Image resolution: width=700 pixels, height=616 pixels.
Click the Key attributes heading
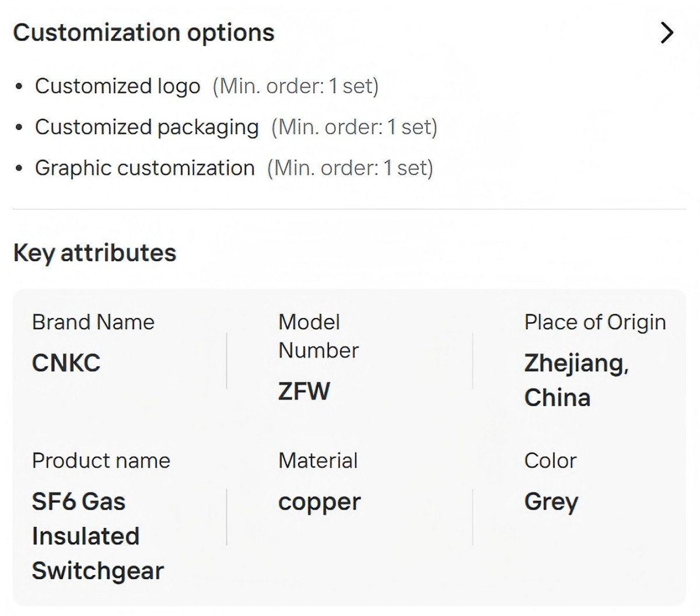[94, 253]
